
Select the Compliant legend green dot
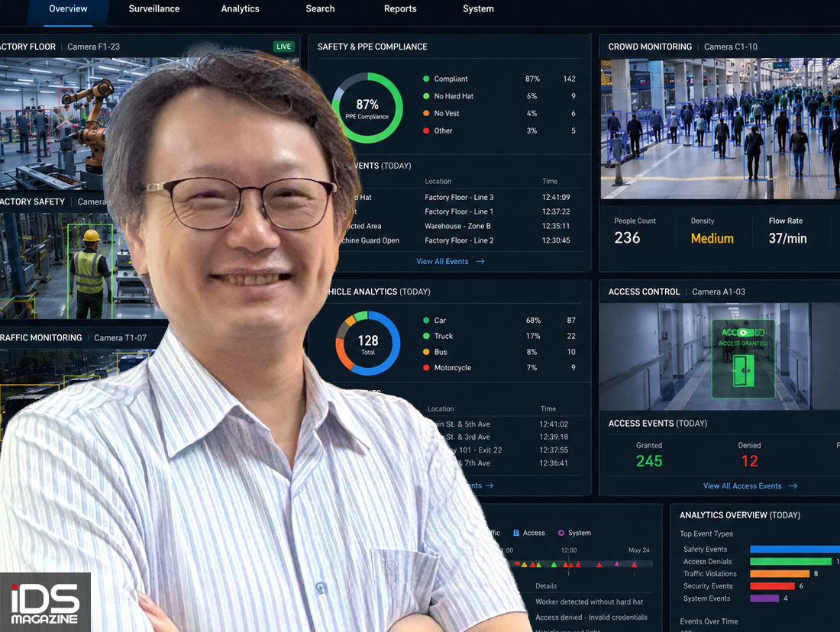(x=426, y=79)
